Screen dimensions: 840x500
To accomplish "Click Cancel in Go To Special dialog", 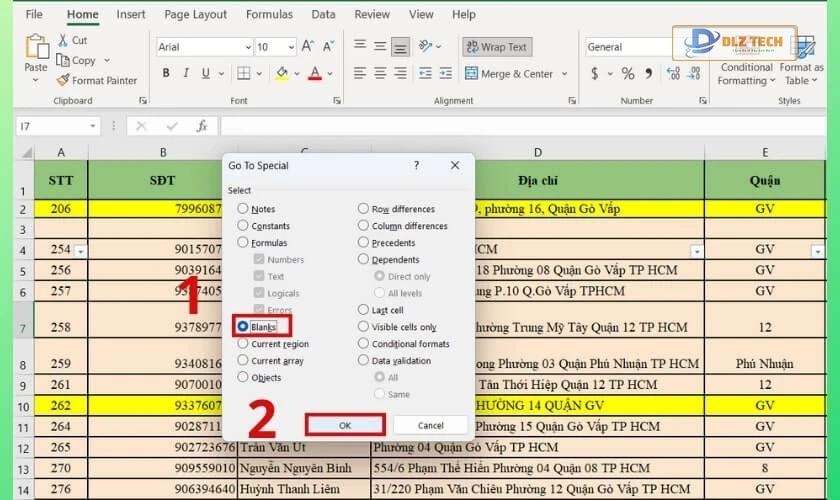I will click(430, 425).
